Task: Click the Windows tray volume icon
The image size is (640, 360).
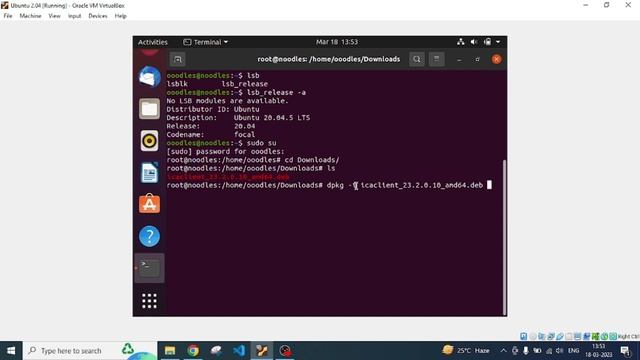Action: pos(560,351)
